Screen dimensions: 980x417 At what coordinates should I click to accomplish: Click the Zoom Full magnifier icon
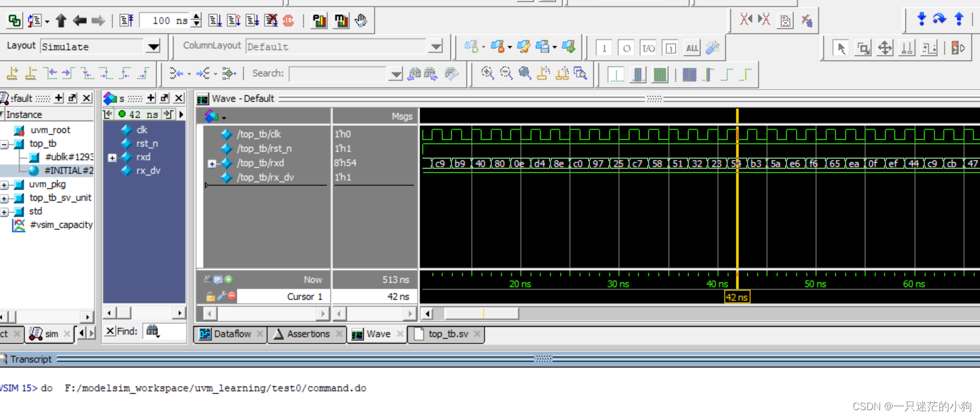(524, 73)
